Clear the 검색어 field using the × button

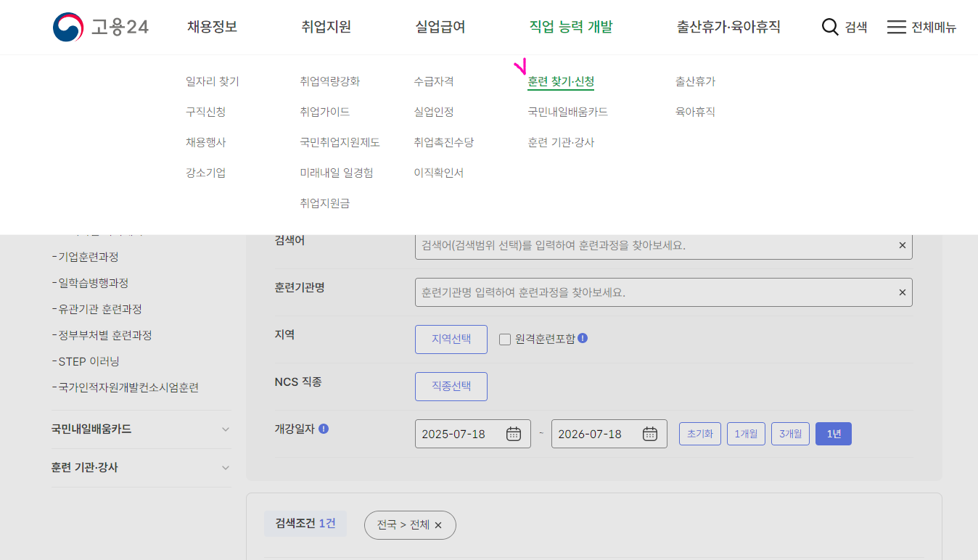tap(902, 244)
